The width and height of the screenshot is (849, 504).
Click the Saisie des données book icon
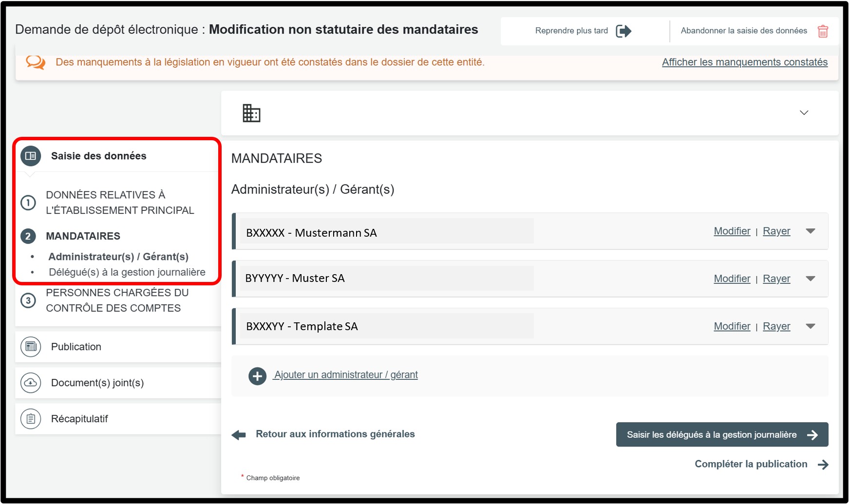(x=31, y=156)
